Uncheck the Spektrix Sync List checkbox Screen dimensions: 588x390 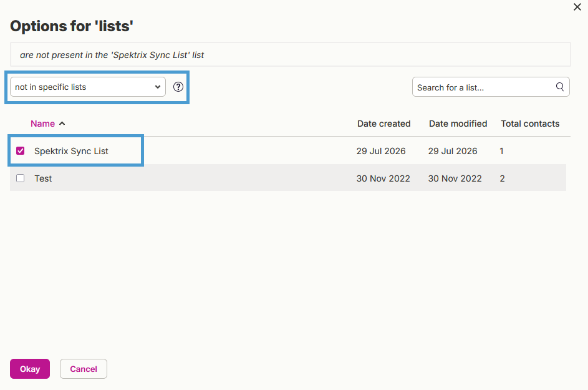tap(20, 151)
